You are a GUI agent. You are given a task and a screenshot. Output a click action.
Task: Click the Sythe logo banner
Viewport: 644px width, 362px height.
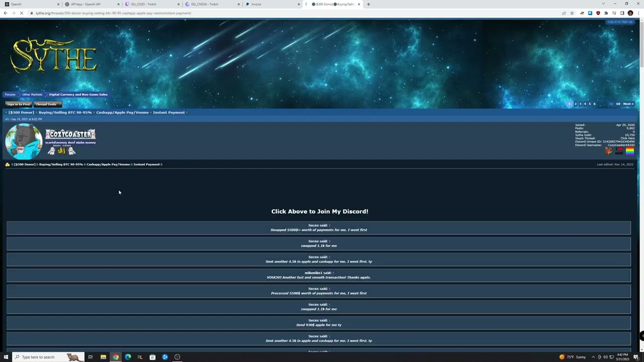53,56
